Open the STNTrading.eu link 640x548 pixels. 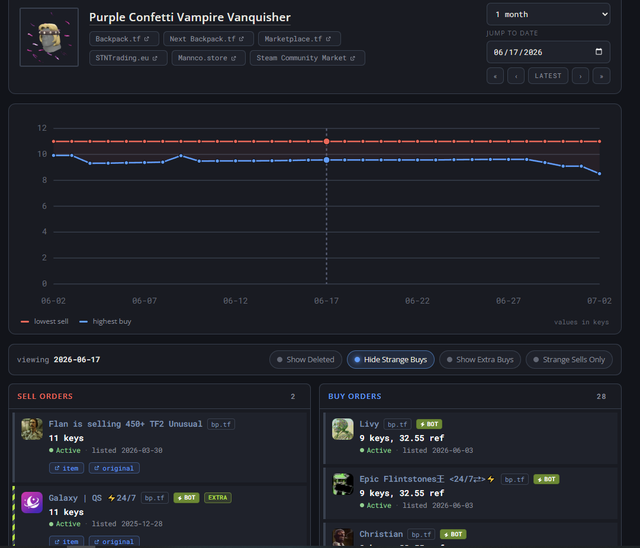(128, 58)
